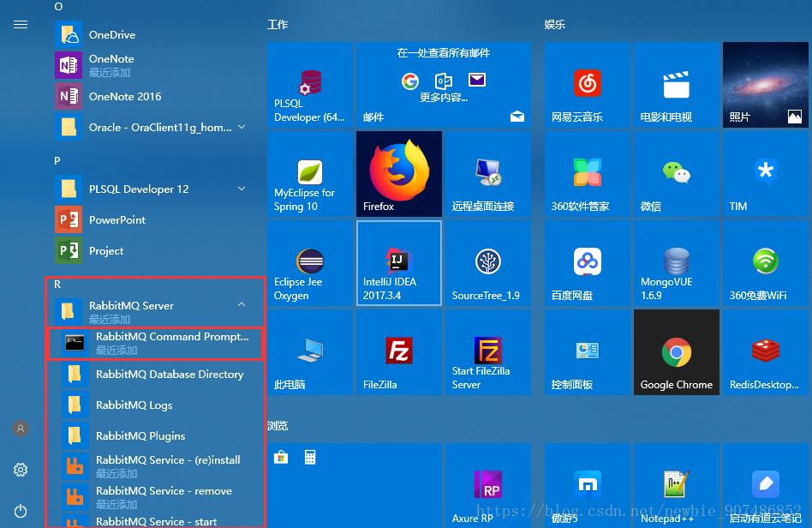The image size is (812, 528).
Task: Click the letter O group header
Action: [x=58, y=7]
